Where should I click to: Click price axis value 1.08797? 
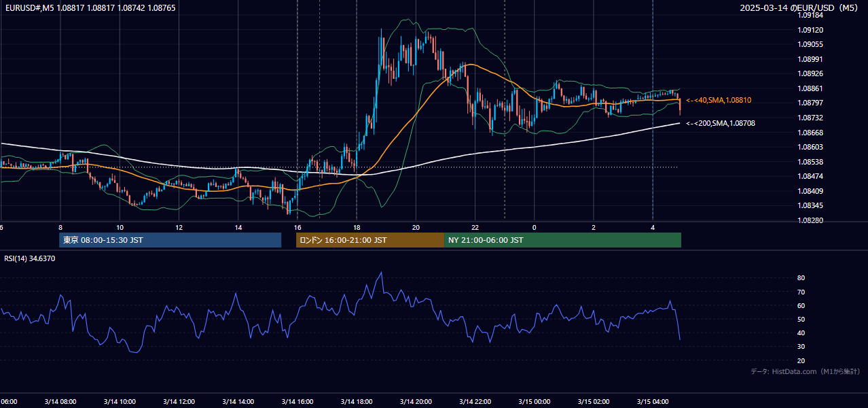click(810, 103)
